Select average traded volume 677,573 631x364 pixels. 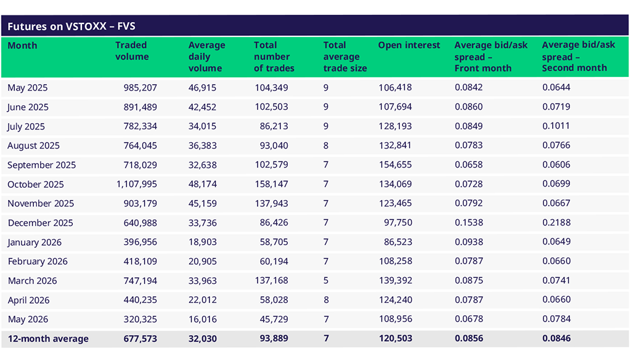click(x=140, y=339)
